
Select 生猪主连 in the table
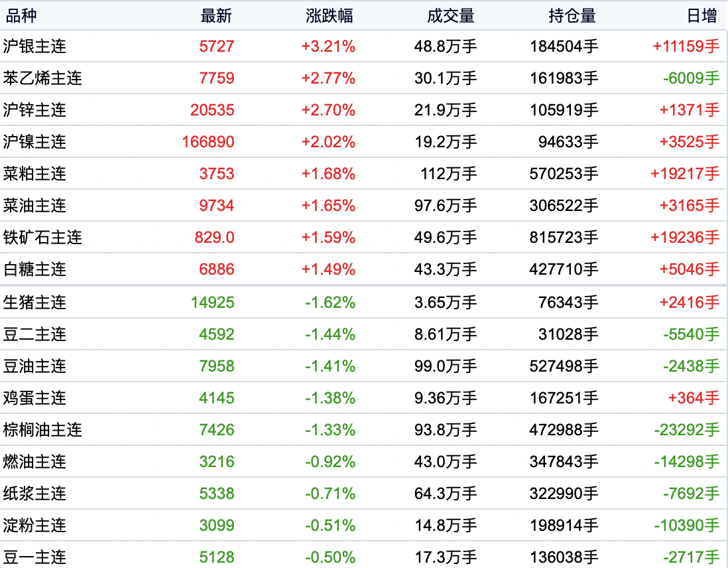(35, 303)
